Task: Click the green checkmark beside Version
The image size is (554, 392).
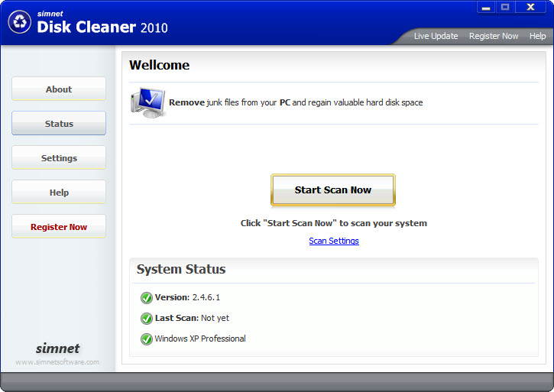Action: [x=146, y=297]
